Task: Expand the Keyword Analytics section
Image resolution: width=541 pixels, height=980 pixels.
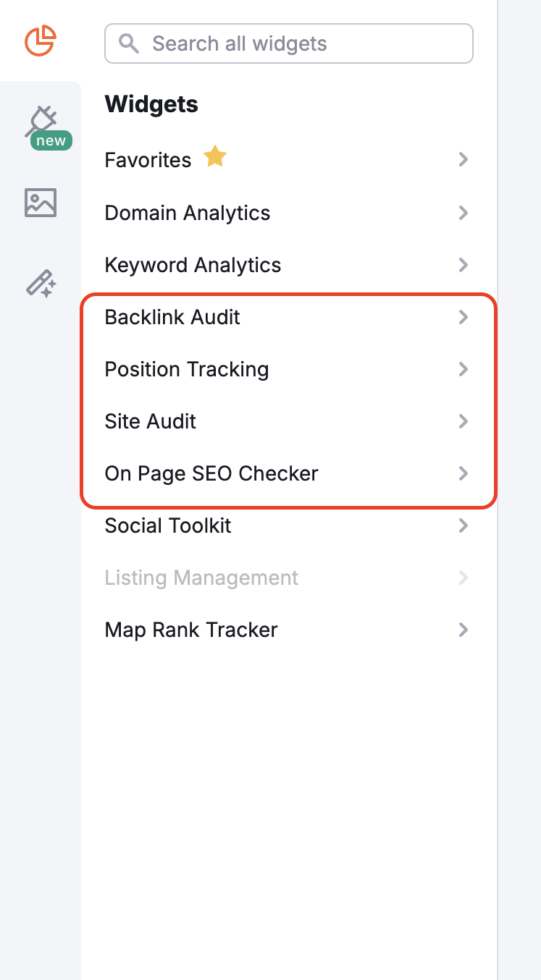Action: [x=193, y=265]
